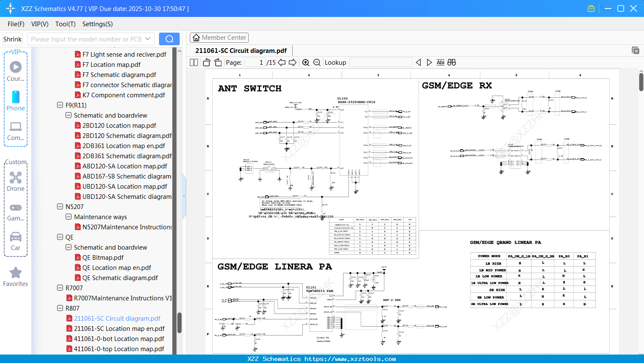
Task: Rotate the page clockwise
Action: coord(218,63)
